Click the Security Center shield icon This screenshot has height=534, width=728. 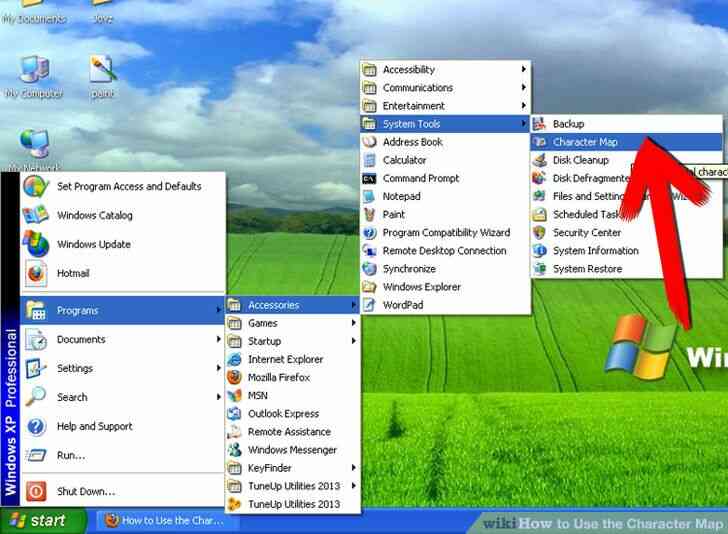[539, 232]
